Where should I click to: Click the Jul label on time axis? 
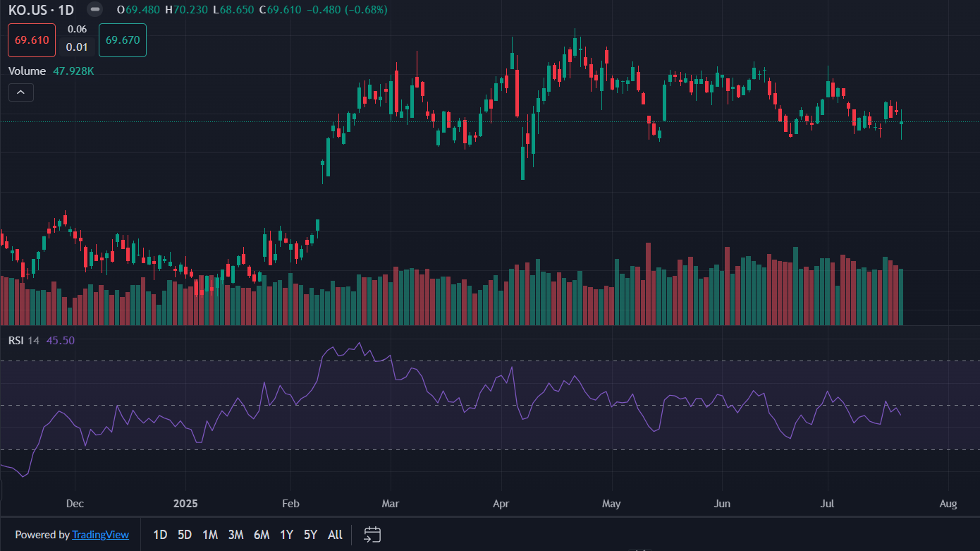tap(828, 504)
